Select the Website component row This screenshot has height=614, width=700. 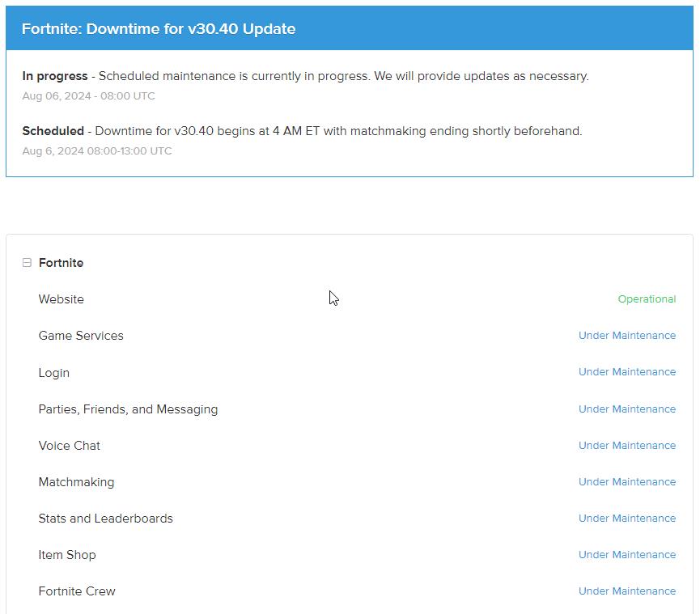(x=62, y=299)
